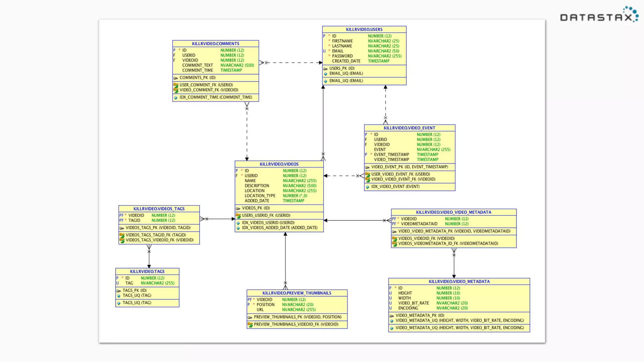Click the COMMENT_TEXT column in COMMENTS table
This screenshot has width=644, height=362.
point(197,65)
